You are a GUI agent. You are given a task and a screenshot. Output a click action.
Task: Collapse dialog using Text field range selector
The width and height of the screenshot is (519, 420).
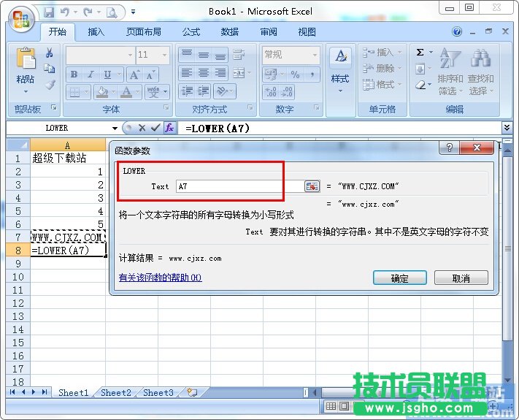tap(312, 186)
